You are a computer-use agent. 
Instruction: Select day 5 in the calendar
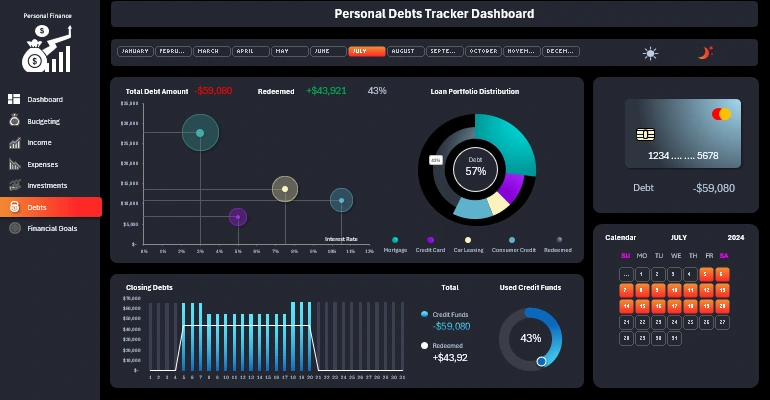pyautogui.click(x=707, y=274)
